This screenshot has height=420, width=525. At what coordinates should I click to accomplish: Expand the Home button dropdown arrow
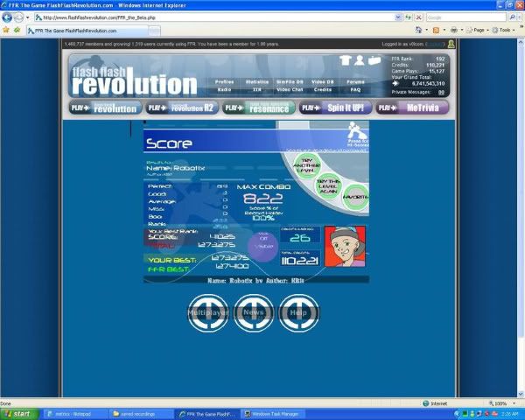(x=427, y=30)
